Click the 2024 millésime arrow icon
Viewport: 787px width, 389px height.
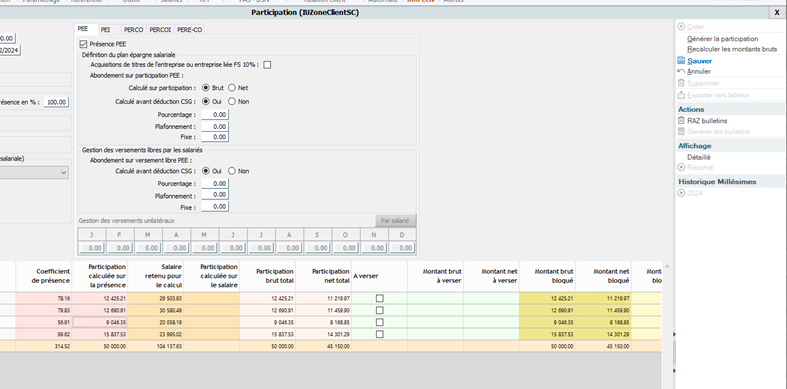(x=681, y=193)
